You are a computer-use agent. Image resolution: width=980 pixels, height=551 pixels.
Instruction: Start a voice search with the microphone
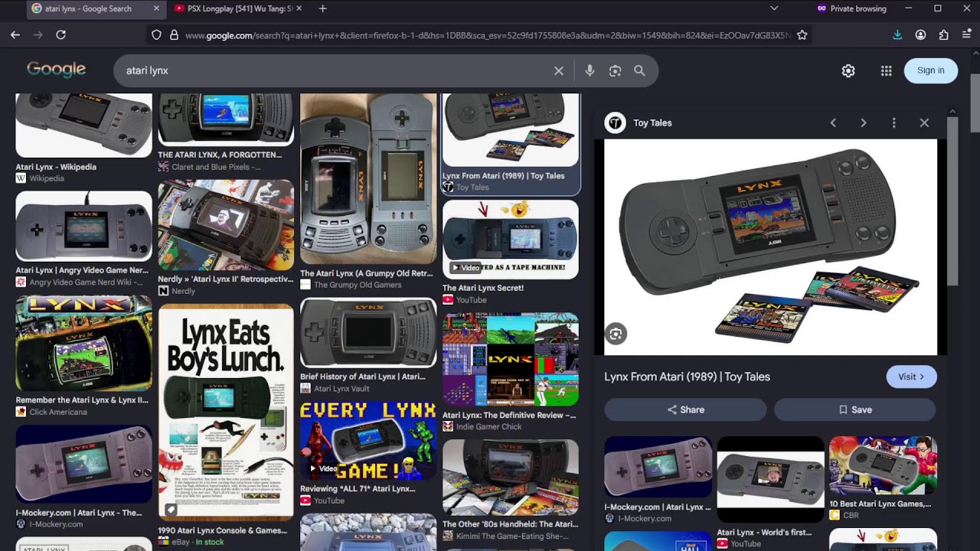click(x=590, y=70)
